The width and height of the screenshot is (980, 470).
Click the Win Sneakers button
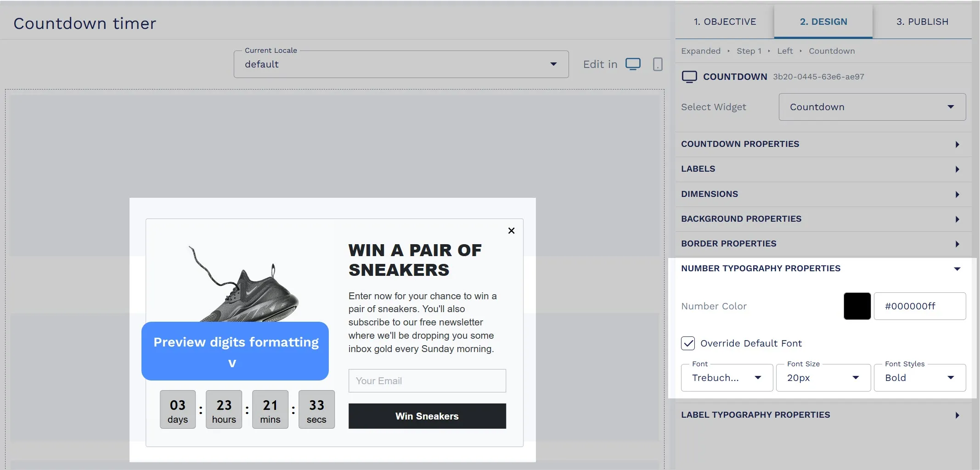coord(427,416)
